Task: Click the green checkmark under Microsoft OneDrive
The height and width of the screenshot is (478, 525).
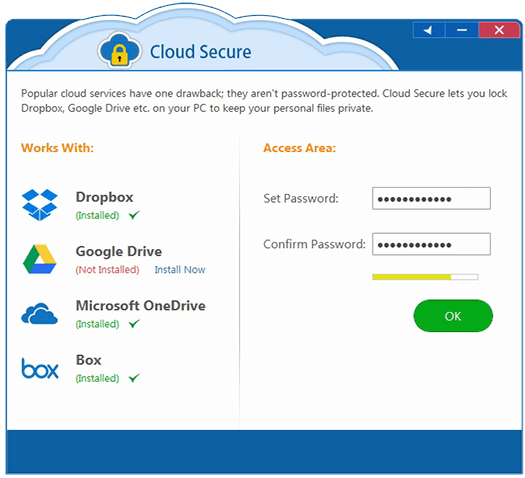Action: (x=134, y=323)
